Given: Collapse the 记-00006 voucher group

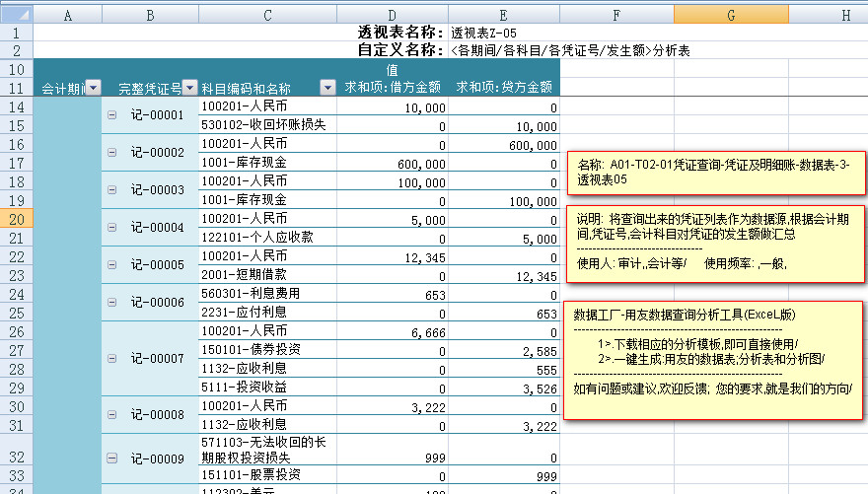Looking at the screenshot, I should click(x=111, y=303).
